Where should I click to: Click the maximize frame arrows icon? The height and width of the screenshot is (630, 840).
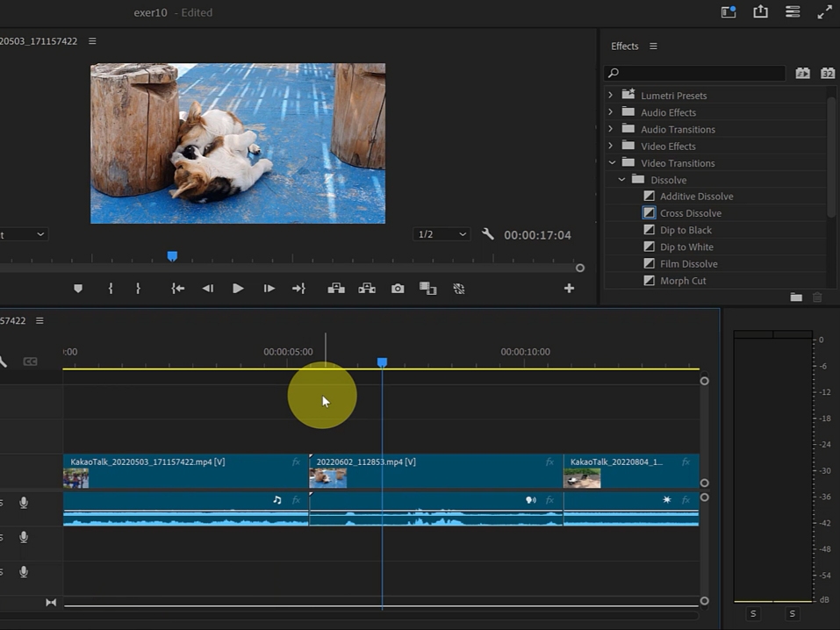tap(824, 11)
